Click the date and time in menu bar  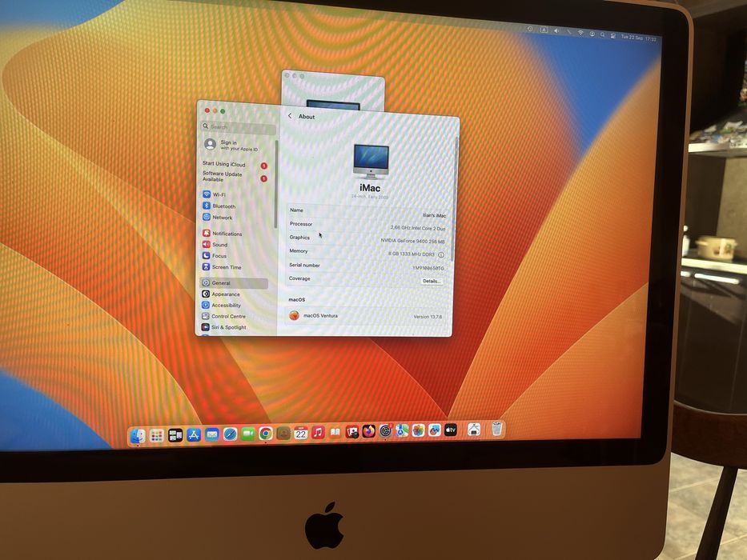pyautogui.click(x=638, y=38)
